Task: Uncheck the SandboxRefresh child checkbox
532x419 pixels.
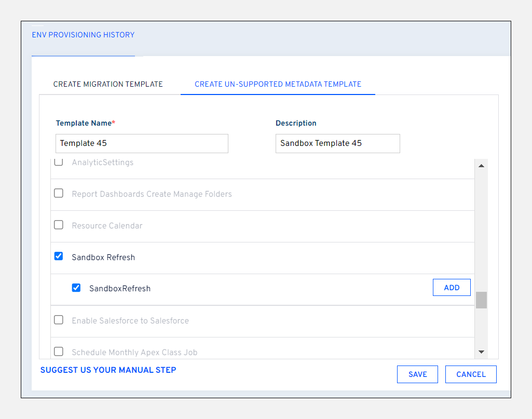Action: pos(76,288)
